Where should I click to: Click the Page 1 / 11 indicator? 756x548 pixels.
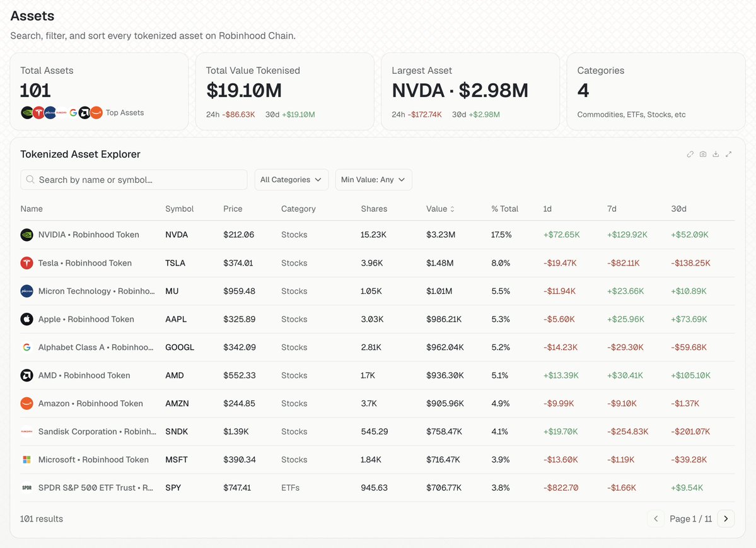tap(690, 518)
